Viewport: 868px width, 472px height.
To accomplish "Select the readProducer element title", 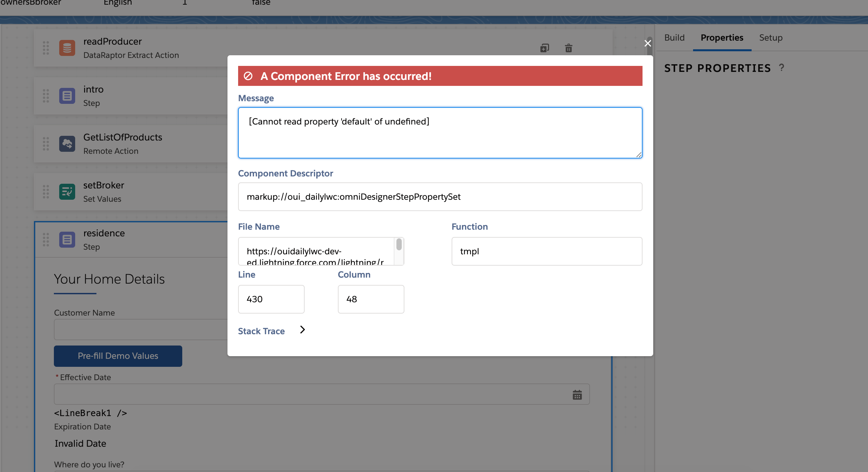I will 112,42.
